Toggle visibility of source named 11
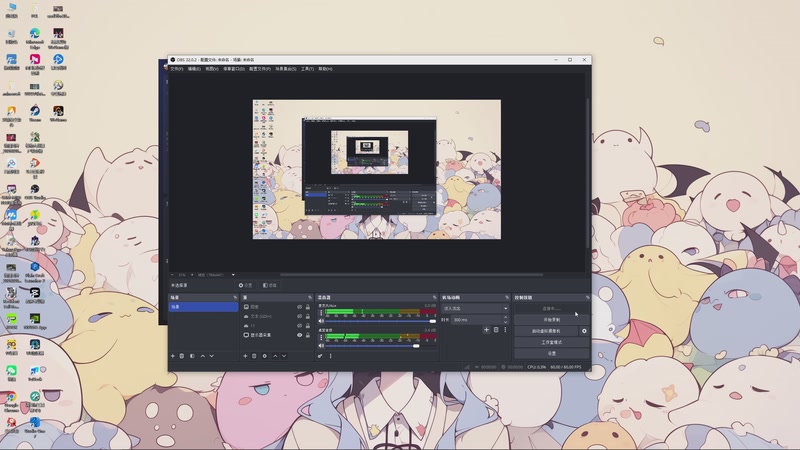This screenshot has height=450, width=800. pyautogui.click(x=299, y=326)
